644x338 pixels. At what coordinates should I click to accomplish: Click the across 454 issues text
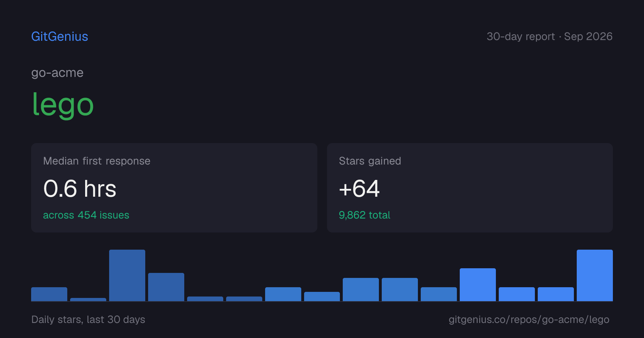86,215
